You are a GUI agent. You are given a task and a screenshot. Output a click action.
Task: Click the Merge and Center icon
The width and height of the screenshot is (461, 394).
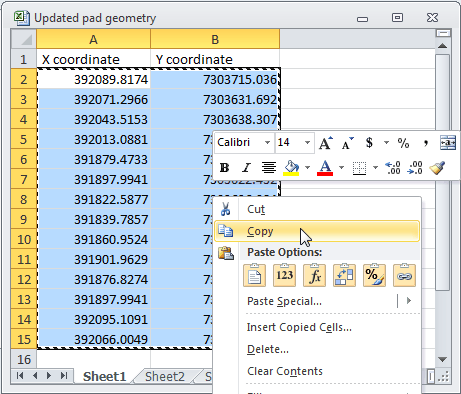[x=448, y=143]
